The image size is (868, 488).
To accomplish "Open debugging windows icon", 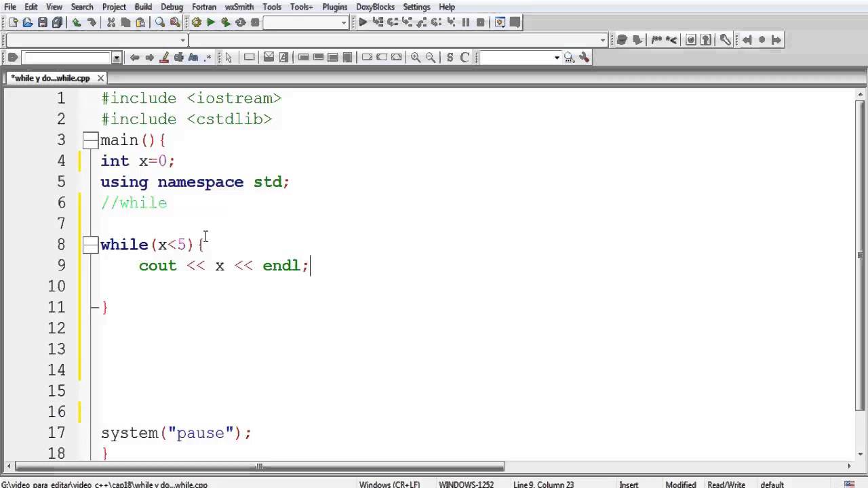I will click(x=500, y=22).
